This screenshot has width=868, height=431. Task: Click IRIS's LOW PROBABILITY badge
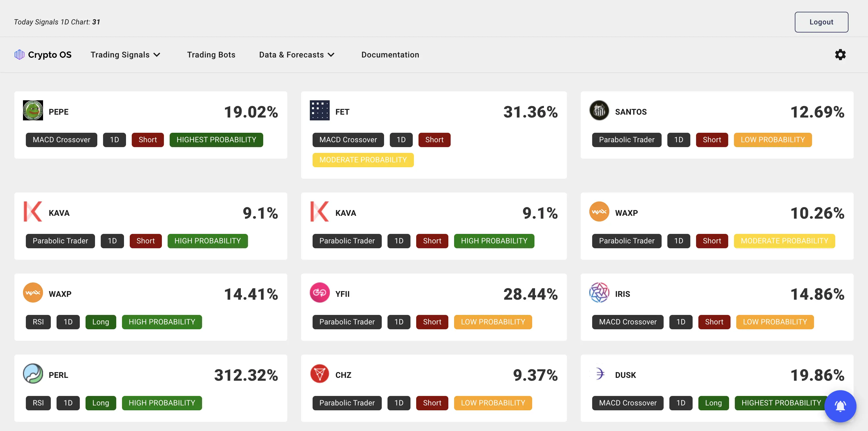[x=775, y=322]
